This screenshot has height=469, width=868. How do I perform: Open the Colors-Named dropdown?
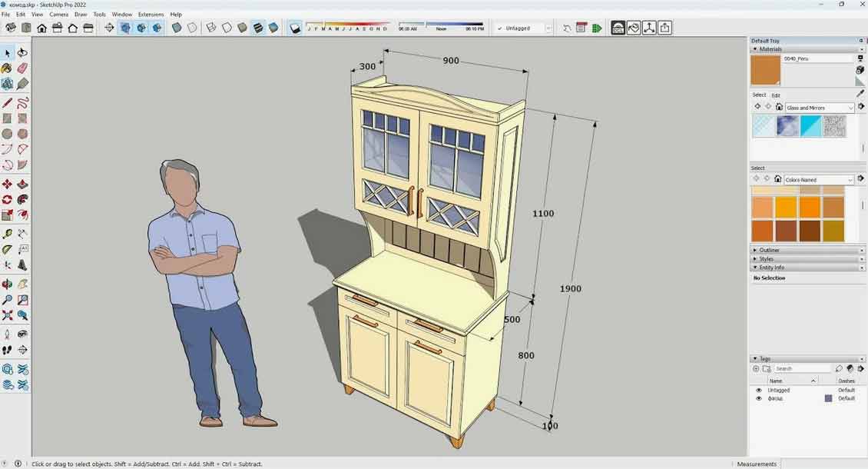[x=820, y=180]
